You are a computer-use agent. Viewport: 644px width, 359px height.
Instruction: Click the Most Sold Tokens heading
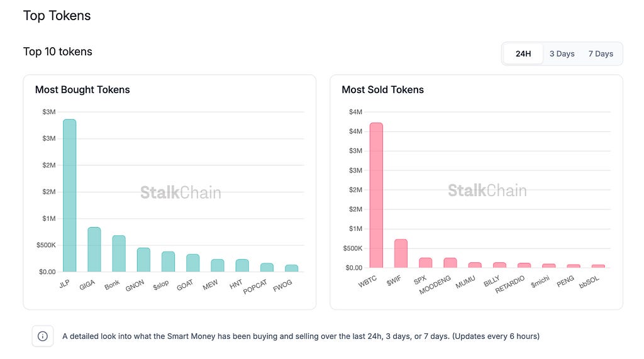[x=382, y=90]
